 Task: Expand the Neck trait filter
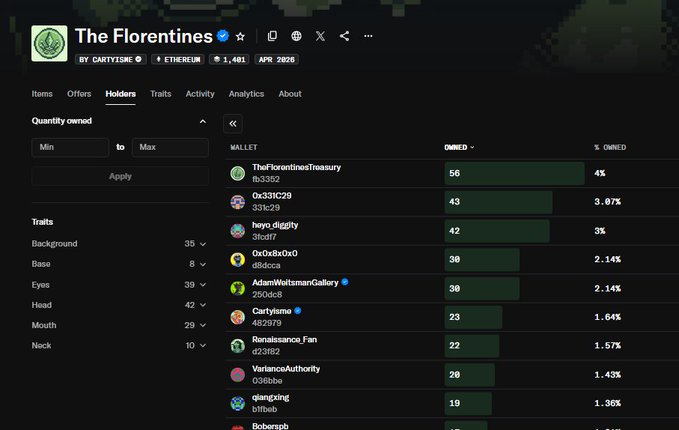(119, 346)
